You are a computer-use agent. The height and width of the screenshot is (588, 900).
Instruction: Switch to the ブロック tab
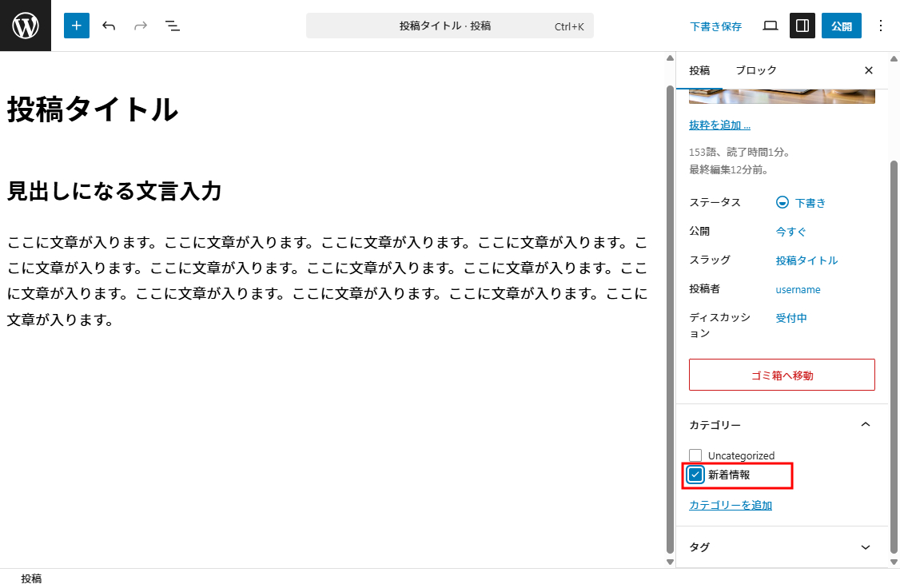coord(756,70)
